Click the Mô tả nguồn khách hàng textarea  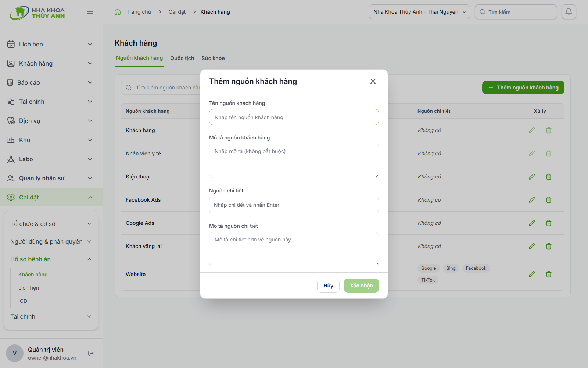[294, 161]
